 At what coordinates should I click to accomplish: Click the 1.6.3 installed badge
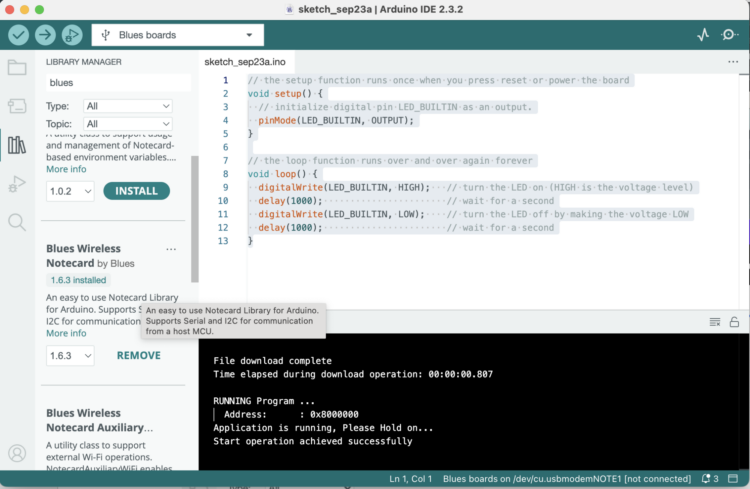tap(78, 280)
